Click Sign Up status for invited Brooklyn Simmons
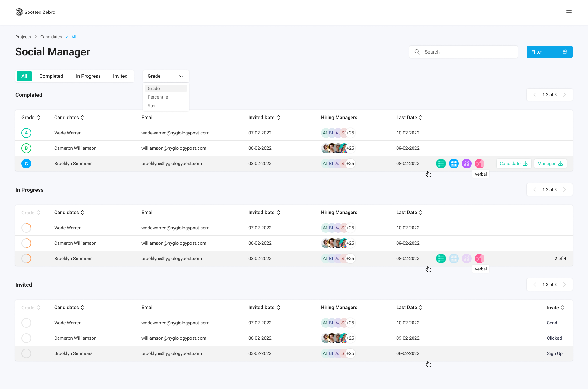The image size is (588, 389). click(555, 353)
